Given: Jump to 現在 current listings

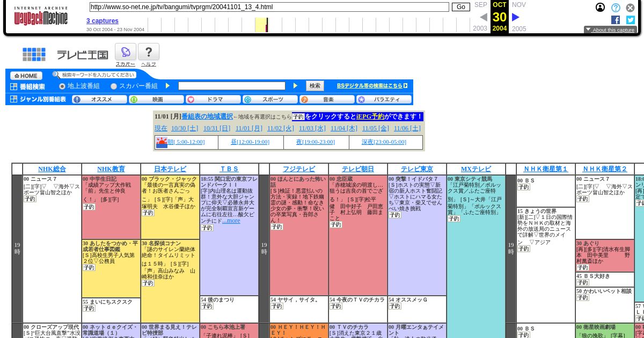Looking at the screenshot, I should 161,128.
